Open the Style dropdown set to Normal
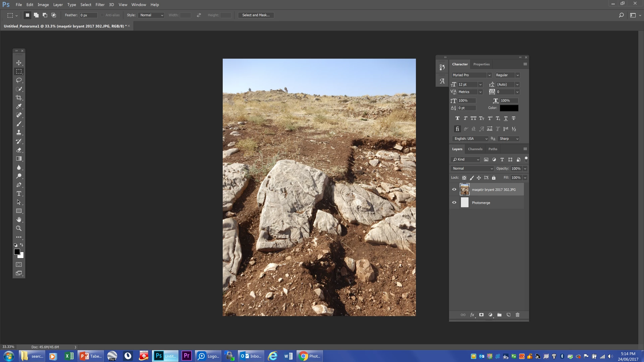644x362 pixels. pyautogui.click(x=151, y=15)
